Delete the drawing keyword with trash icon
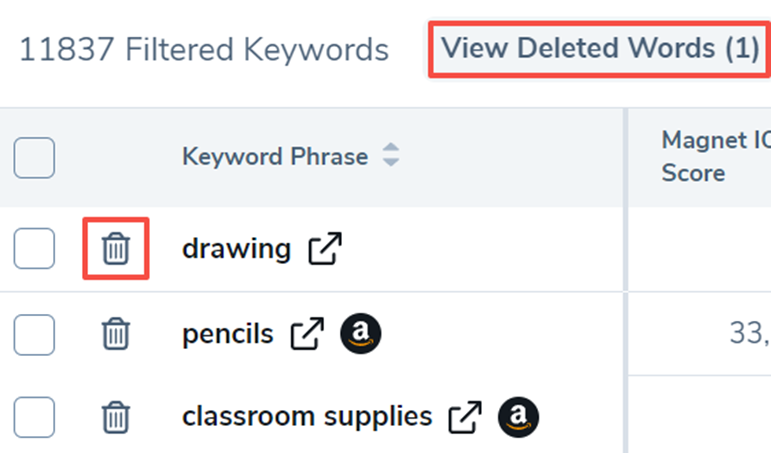The height and width of the screenshot is (453, 771). click(x=116, y=248)
